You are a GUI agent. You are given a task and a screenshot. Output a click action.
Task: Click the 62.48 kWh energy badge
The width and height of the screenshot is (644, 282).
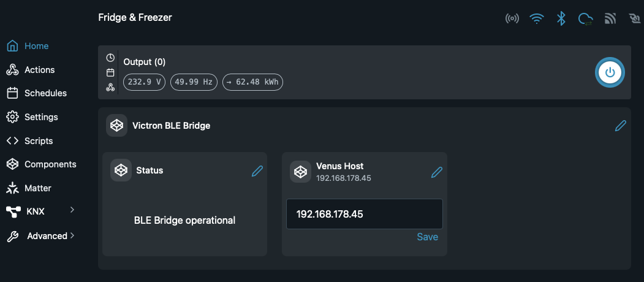point(252,82)
